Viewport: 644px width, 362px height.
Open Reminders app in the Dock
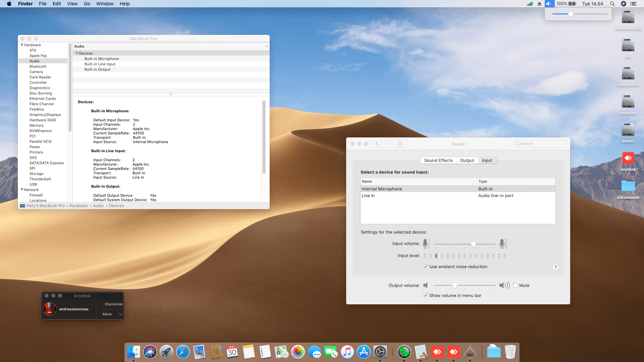pyautogui.click(x=265, y=352)
